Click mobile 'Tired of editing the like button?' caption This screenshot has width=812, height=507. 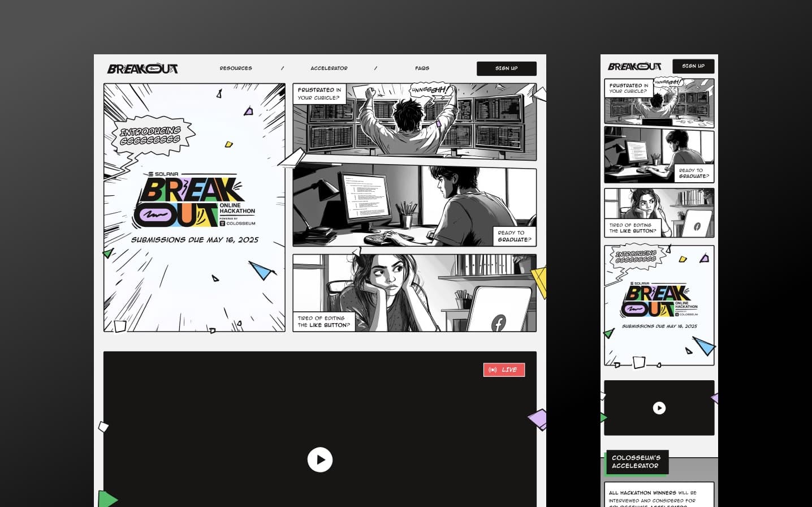pos(633,228)
